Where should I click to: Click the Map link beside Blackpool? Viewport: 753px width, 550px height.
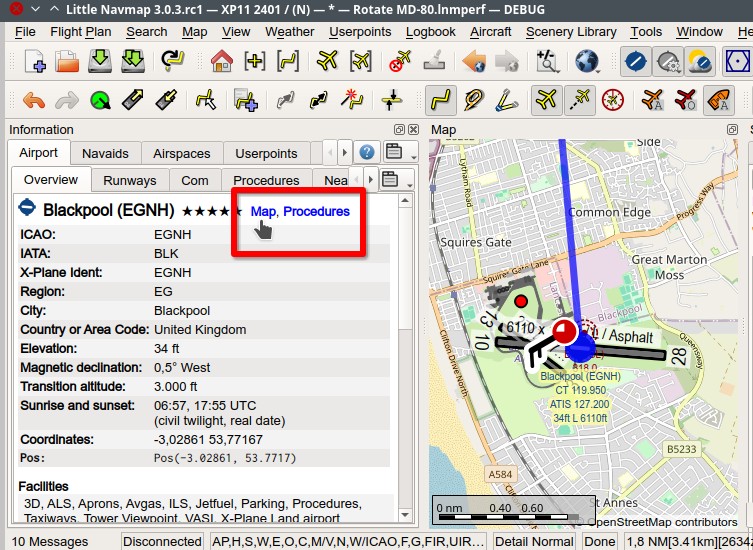[x=263, y=212]
